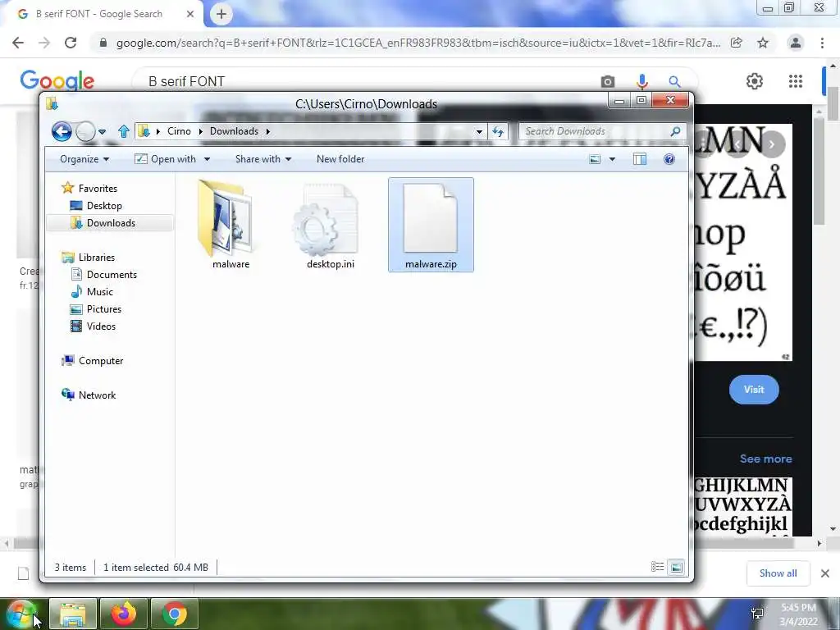The width and height of the screenshot is (840, 630).
Task: Open the Chrome three-dot menu
Action: click(x=822, y=43)
